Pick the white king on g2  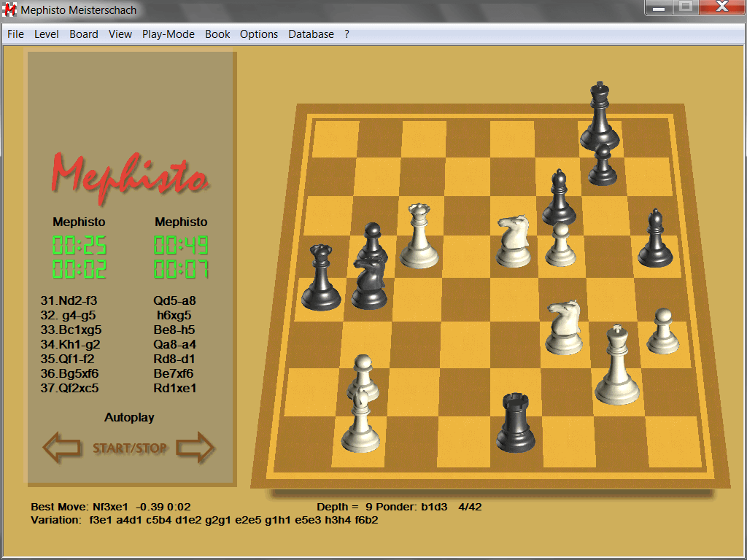pyautogui.click(x=617, y=365)
